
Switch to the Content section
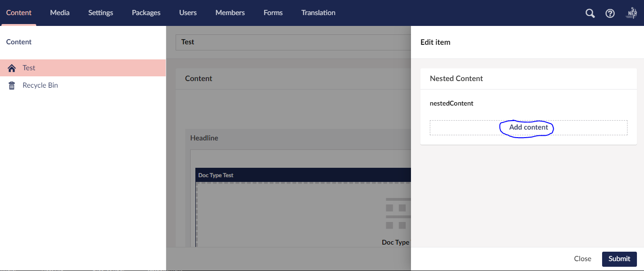tap(19, 13)
